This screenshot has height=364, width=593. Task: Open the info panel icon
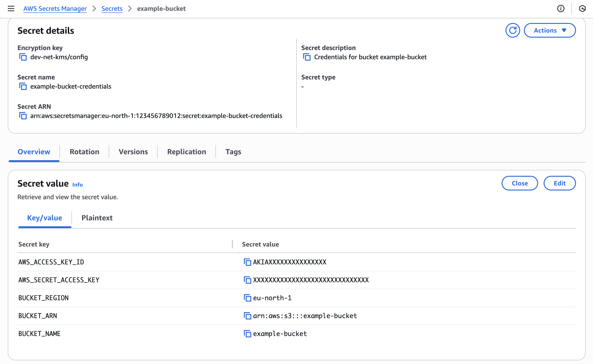[x=560, y=9]
